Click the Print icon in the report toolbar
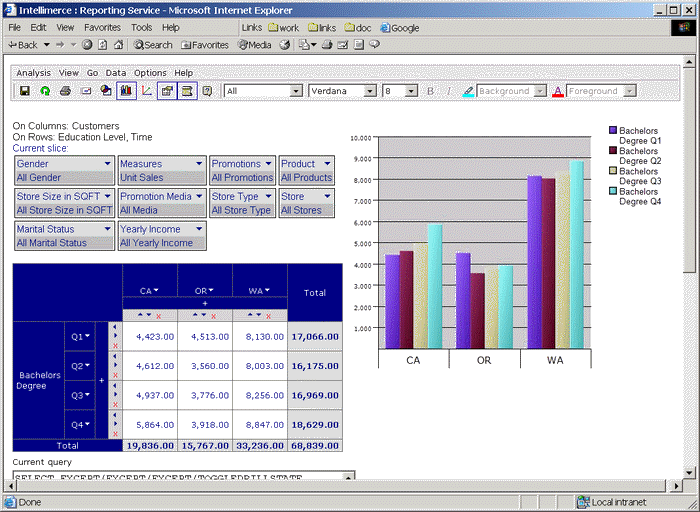Image resolution: width=700 pixels, height=512 pixels. click(65, 91)
